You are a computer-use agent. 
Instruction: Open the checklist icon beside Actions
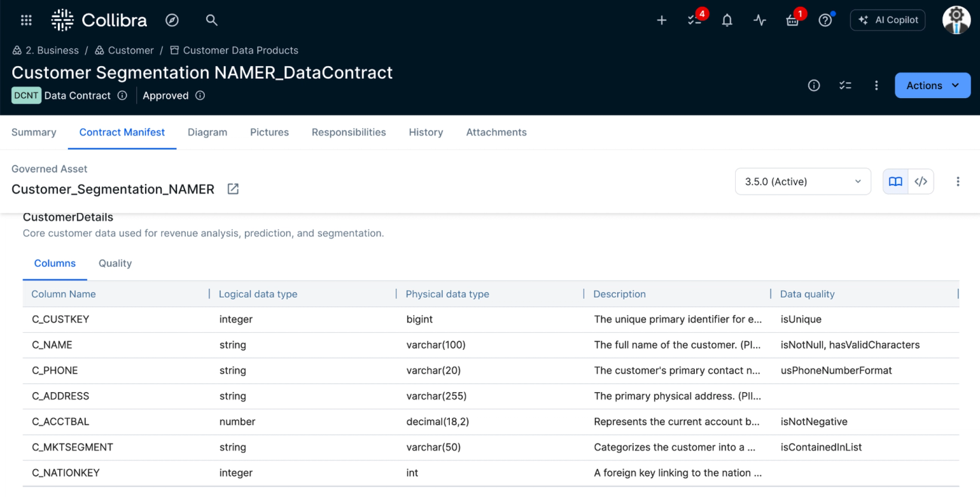coord(845,85)
